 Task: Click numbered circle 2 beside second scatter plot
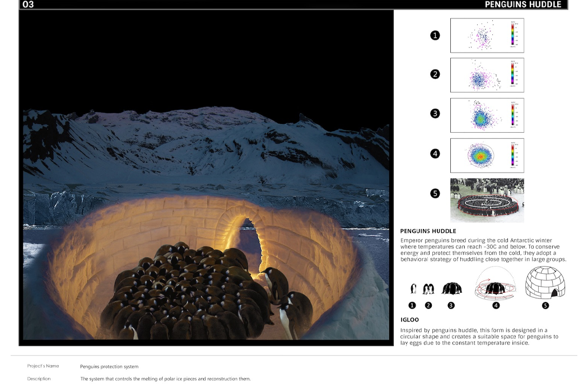point(435,74)
